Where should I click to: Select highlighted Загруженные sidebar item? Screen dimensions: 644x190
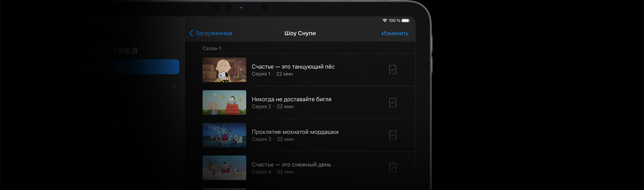coord(126,67)
